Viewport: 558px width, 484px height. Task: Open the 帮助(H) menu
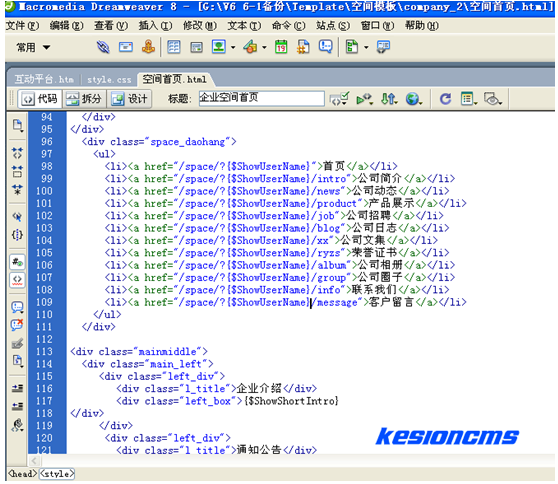[422, 26]
